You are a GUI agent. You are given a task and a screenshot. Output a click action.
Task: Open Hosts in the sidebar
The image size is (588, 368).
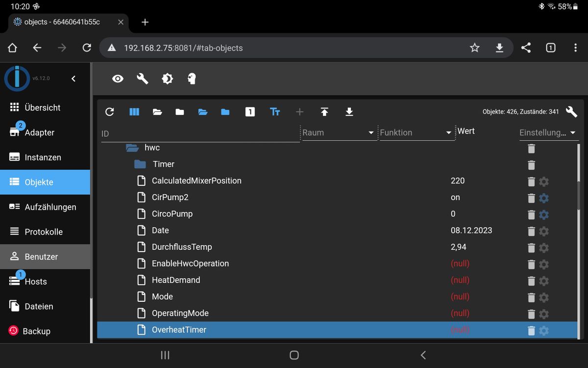45,282
